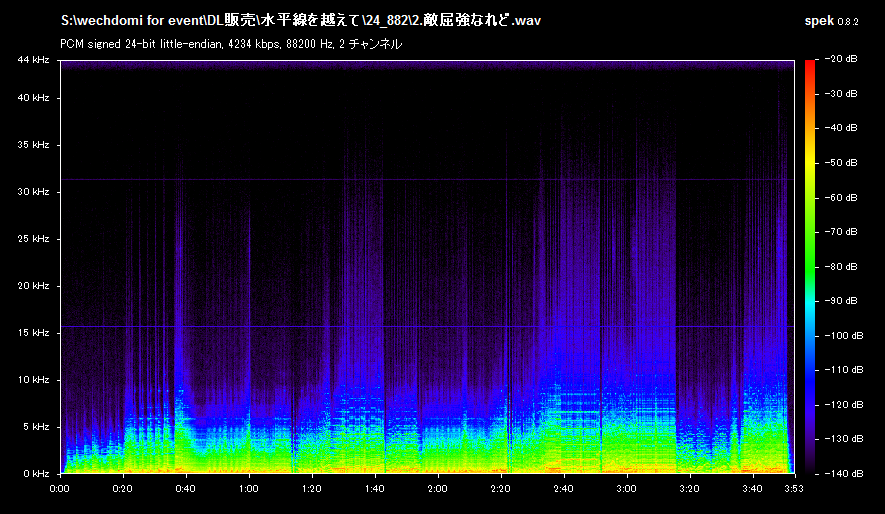Click the 10 kHz frequency axis label
Image resolution: width=885 pixels, height=514 pixels.
(33, 380)
